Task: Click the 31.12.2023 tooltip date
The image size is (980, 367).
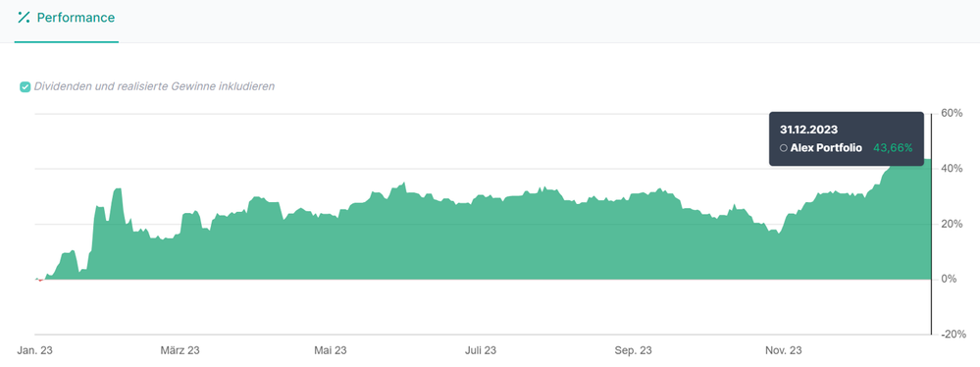Action: click(808, 130)
